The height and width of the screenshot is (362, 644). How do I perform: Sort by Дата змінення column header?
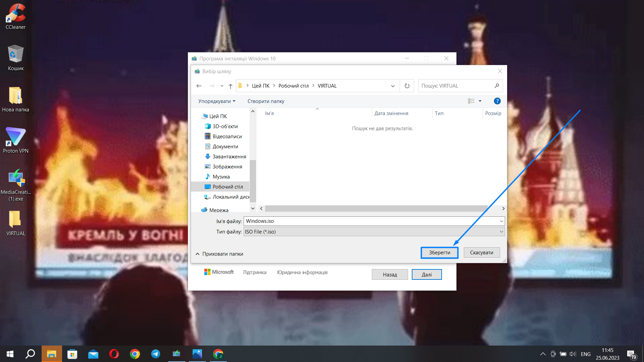pos(402,113)
